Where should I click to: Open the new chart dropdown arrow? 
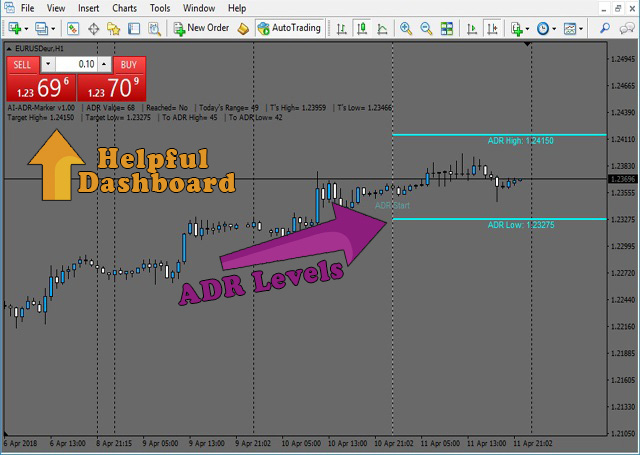tap(28, 28)
